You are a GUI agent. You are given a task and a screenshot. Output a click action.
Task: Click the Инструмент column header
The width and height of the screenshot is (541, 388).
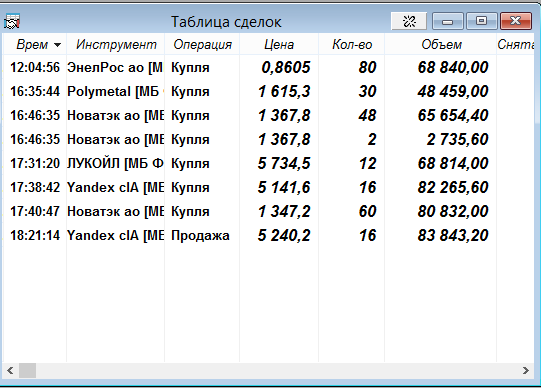[x=116, y=44]
